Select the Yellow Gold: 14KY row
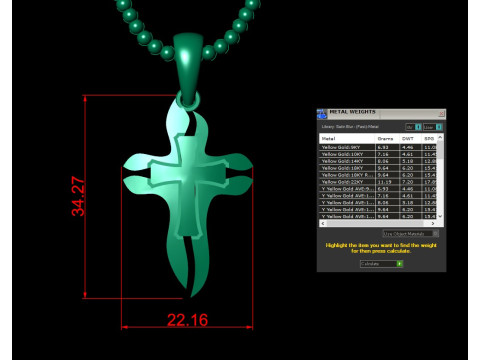The width and height of the screenshot is (480, 360). point(378,161)
